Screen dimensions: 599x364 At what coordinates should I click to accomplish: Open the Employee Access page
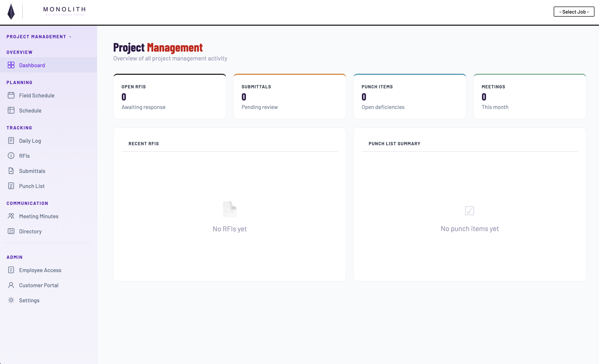tap(40, 270)
